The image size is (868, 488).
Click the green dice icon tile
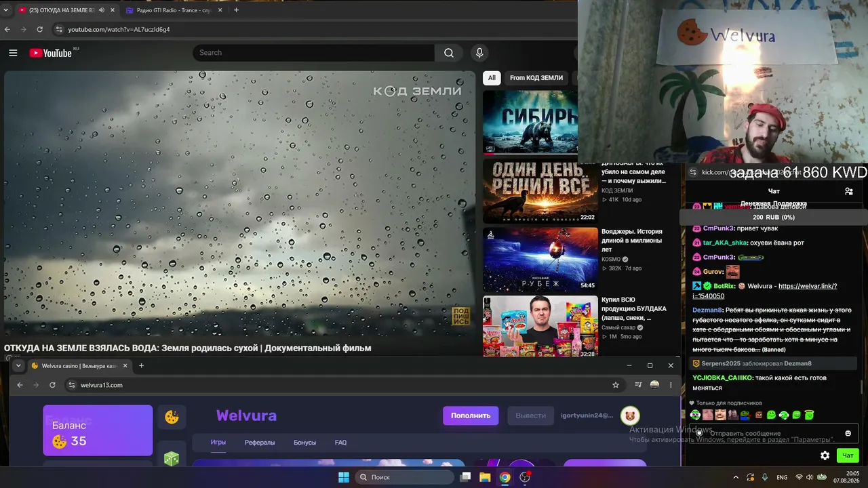pyautogui.click(x=172, y=459)
